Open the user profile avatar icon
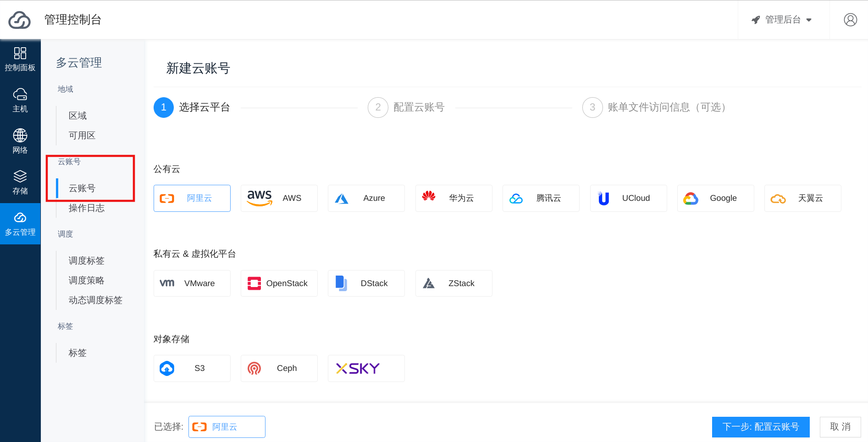 pos(850,20)
